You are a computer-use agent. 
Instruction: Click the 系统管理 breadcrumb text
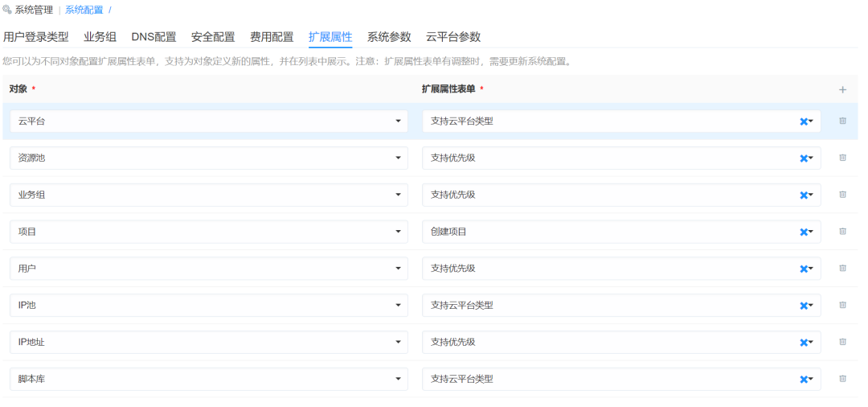pyautogui.click(x=35, y=10)
